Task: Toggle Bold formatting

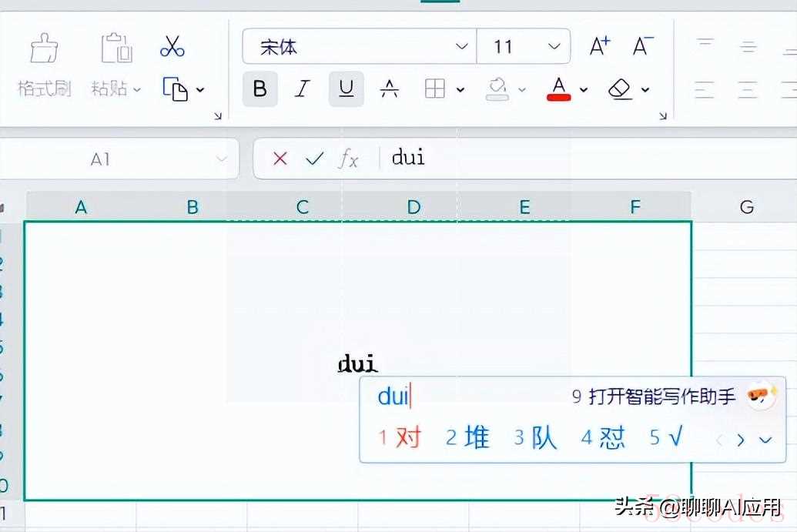Action: (x=260, y=89)
